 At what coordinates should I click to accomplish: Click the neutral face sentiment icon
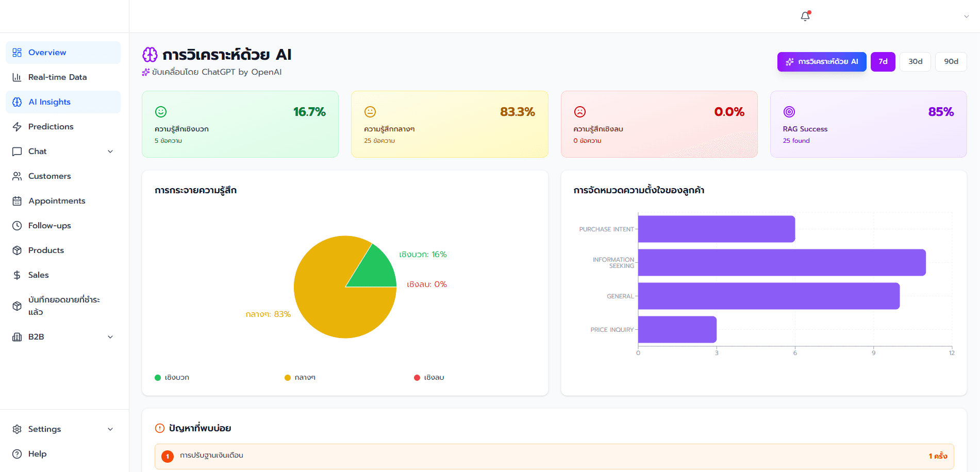(370, 112)
